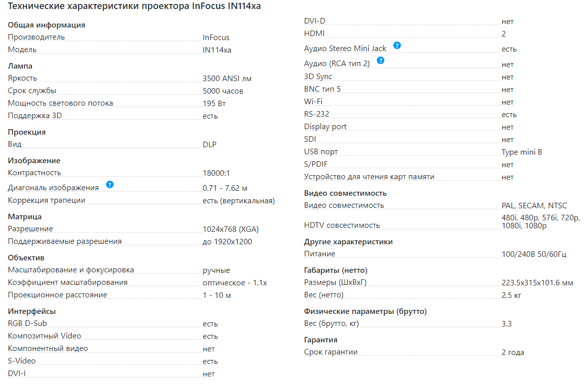Viewport: 586px width, 392px height.
Task: Select the 3500 ANSI лм brightness value
Action: tap(227, 79)
